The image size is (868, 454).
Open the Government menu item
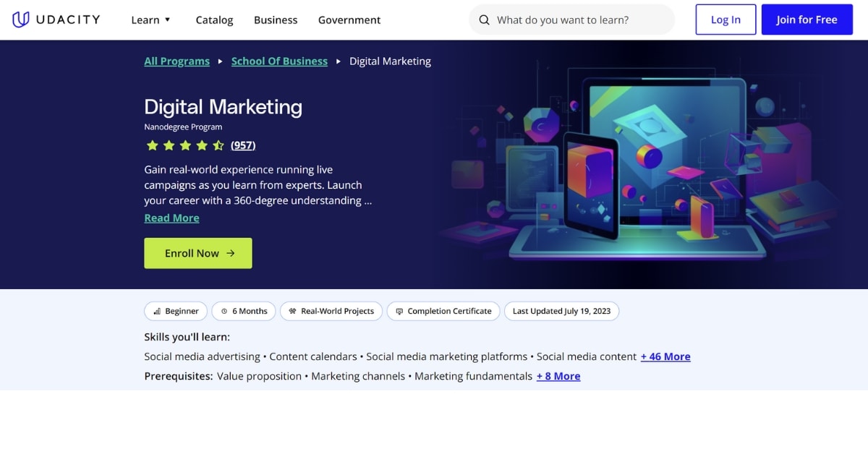(x=349, y=20)
